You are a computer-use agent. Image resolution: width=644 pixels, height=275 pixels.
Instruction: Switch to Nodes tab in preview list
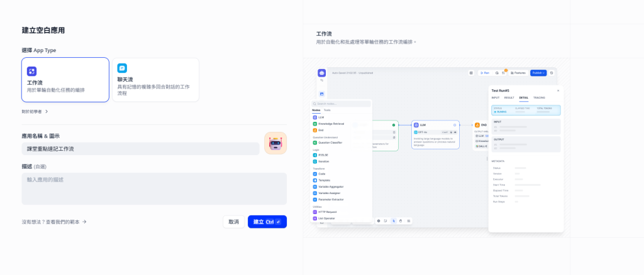(x=316, y=111)
